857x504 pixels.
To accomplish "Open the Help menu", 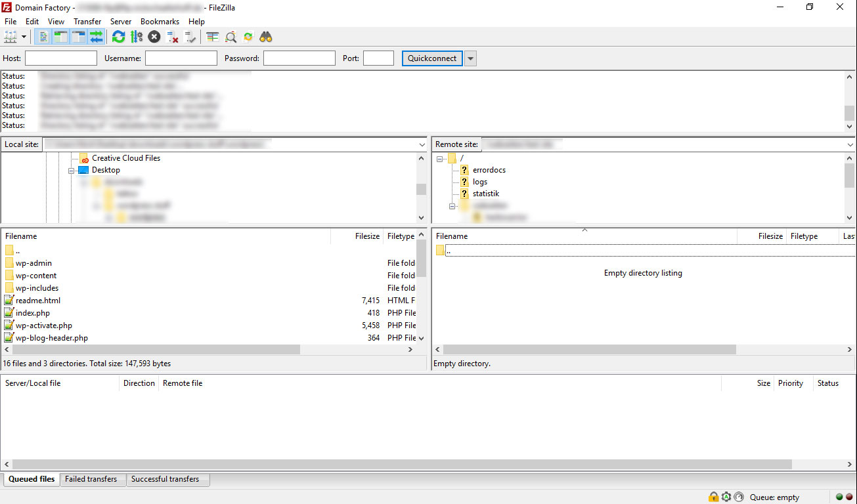I will click(x=196, y=22).
